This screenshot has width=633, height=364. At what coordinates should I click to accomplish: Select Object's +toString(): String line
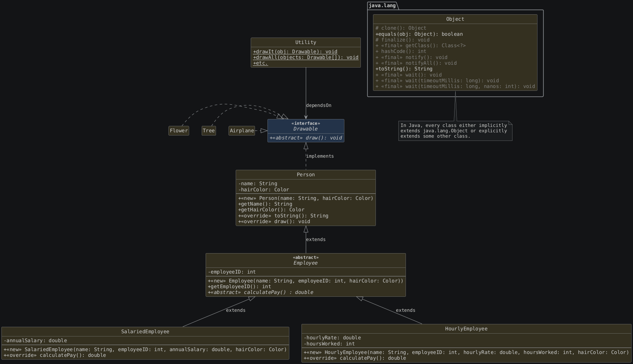pos(404,69)
